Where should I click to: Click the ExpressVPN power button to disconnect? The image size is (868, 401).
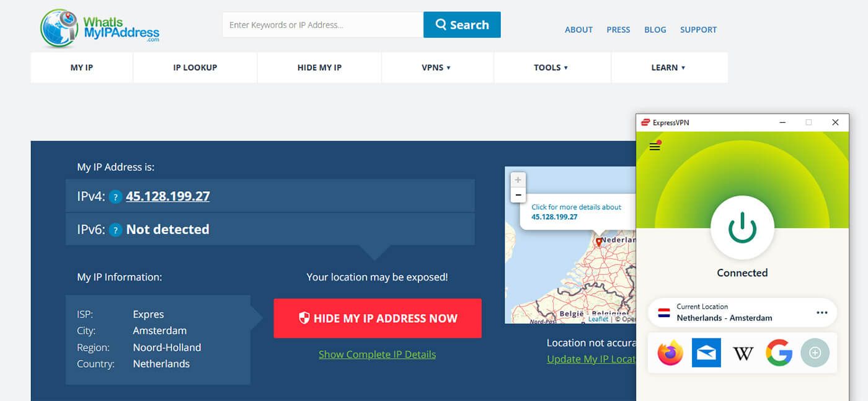click(x=742, y=228)
